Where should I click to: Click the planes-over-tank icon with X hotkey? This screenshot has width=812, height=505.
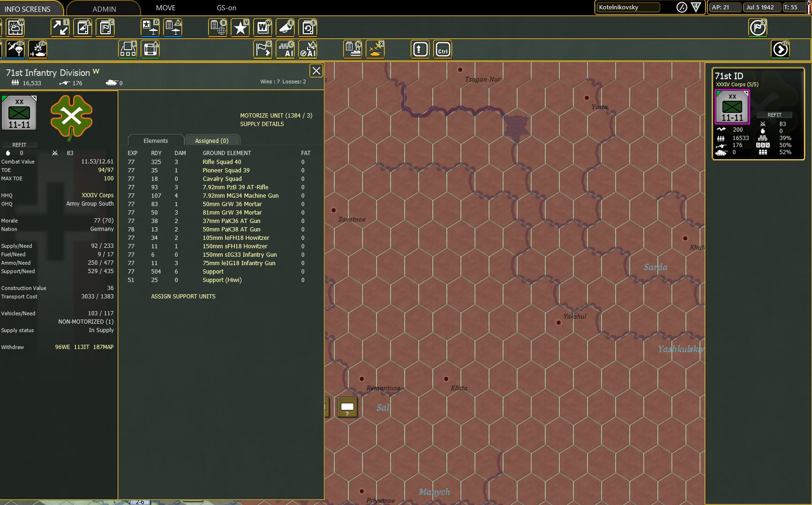(375, 49)
